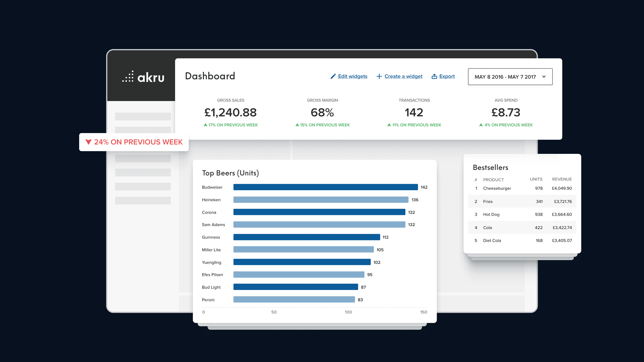Click the green up arrow under Gross Sales
Image resolution: width=644 pixels, height=362 pixels.
(205, 125)
